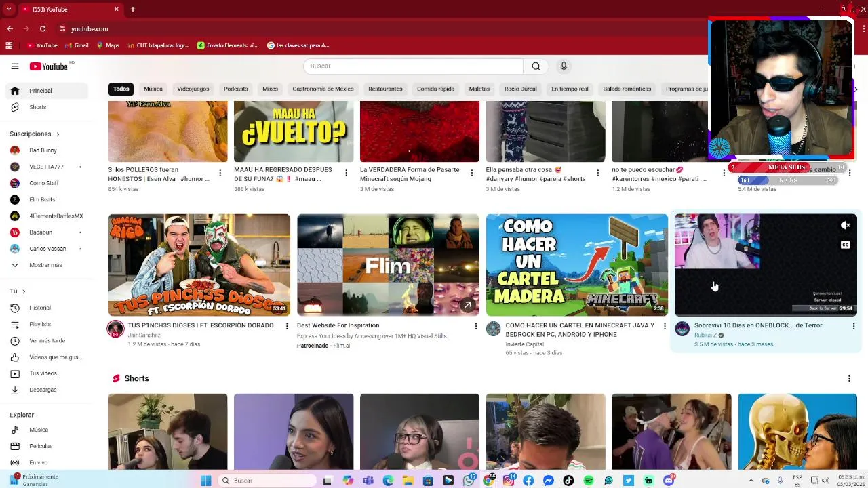Viewport: 868px width, 488px height.
Task: Click the YouTube search input field
Action: (414, 66)
